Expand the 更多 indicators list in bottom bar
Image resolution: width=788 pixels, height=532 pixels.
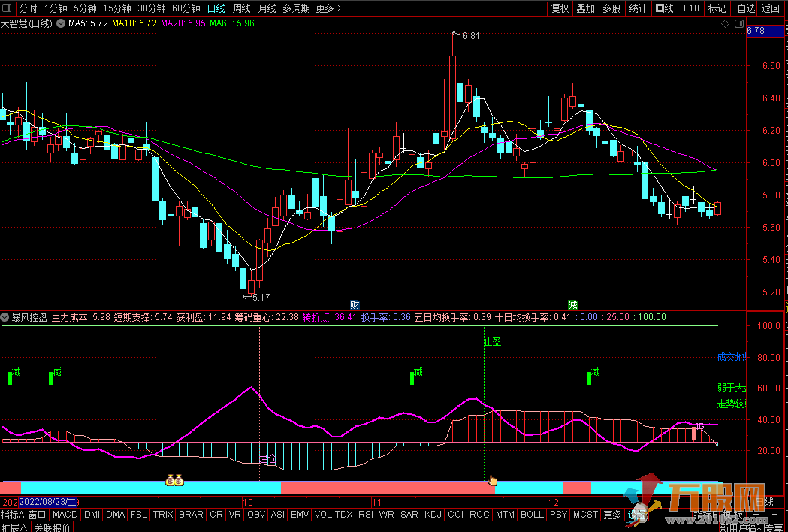[613, 515]
